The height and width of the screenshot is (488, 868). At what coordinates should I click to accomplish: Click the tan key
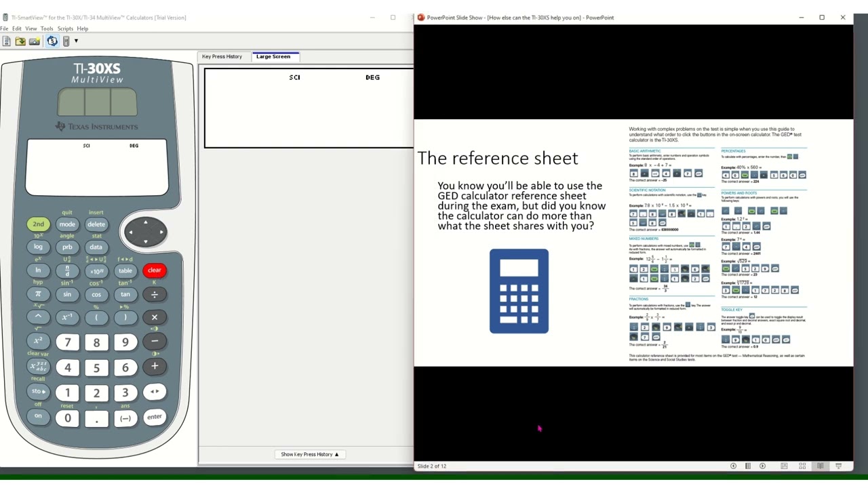click(x=125, y=294)
